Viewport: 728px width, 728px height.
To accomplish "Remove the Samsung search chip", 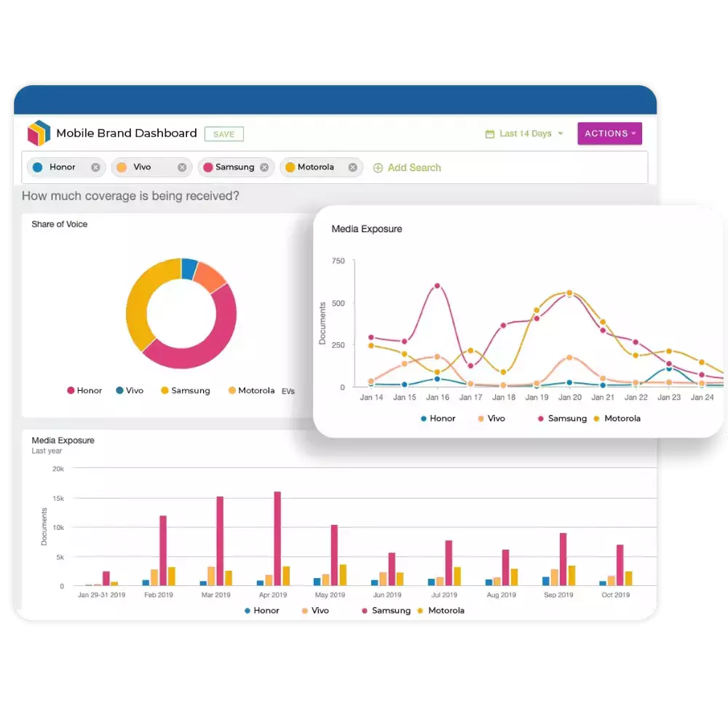I will [264, 167].
